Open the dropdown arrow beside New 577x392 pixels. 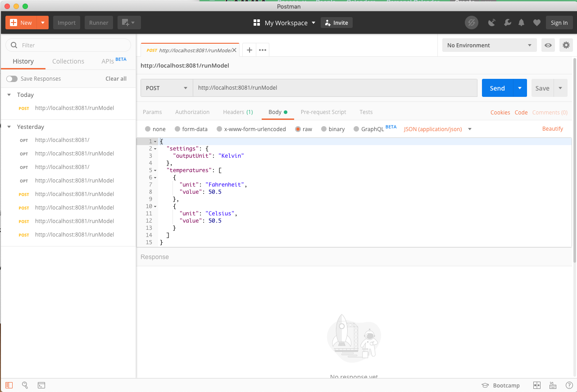(43, 23)
